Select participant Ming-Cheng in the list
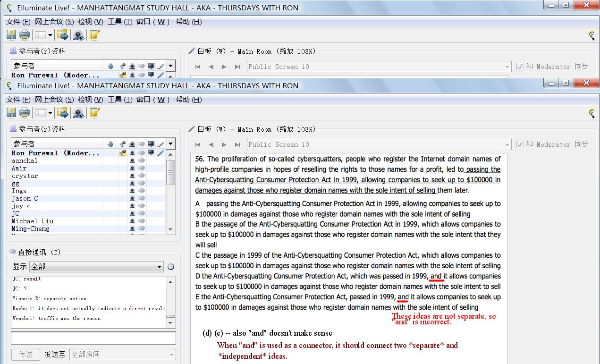The image size is (600, 364). (x=30, y=229)
